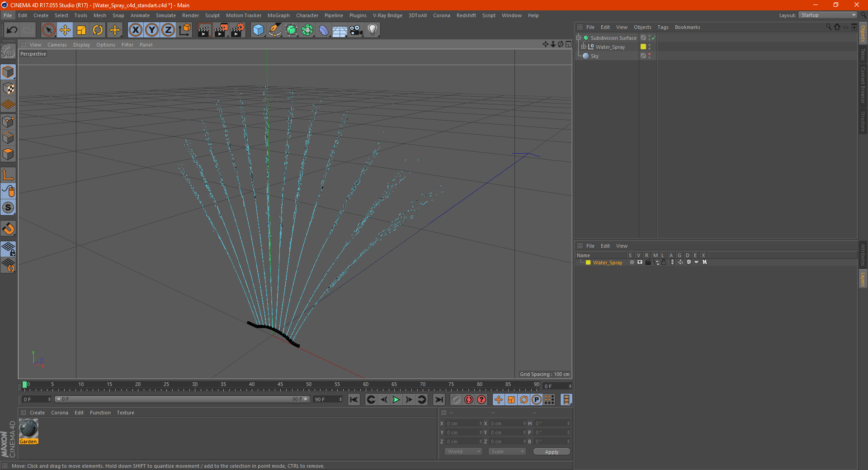Click the Play Forwards button
The image size is (868, 470).
396,399
